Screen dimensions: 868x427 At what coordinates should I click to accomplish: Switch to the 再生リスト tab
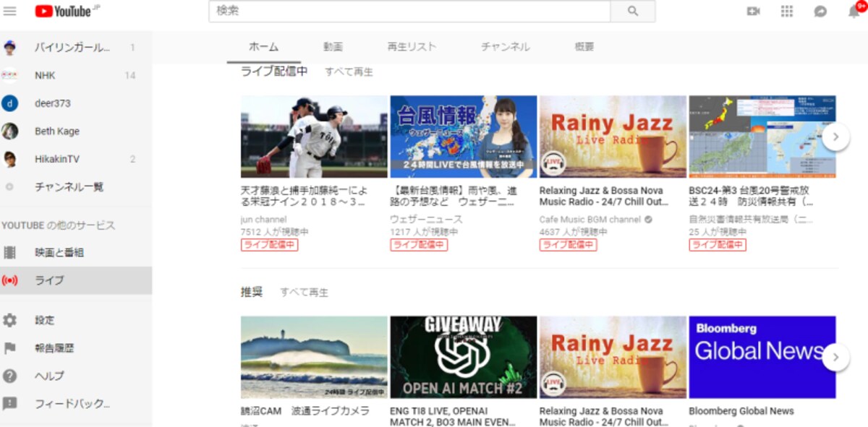point(412,46)
